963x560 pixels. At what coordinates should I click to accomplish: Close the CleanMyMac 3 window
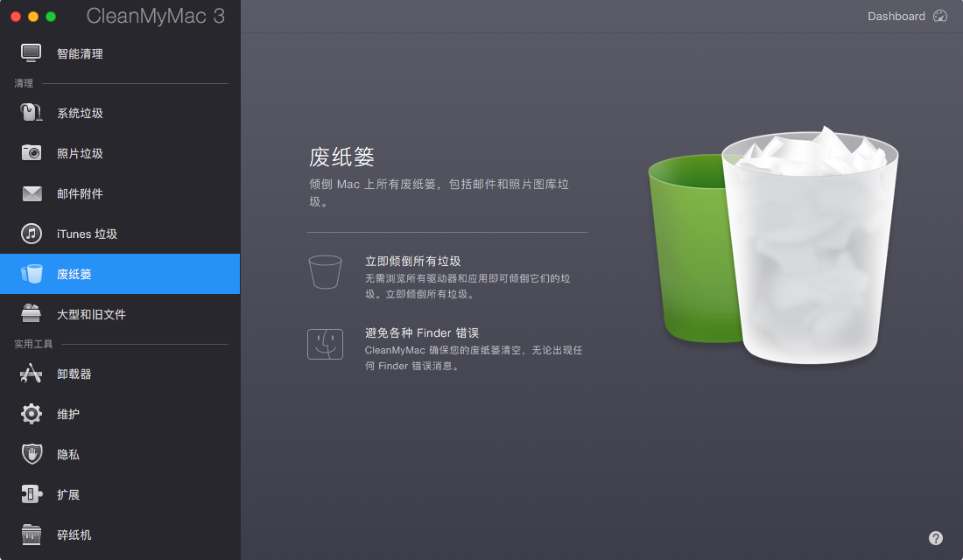[16, 17]
